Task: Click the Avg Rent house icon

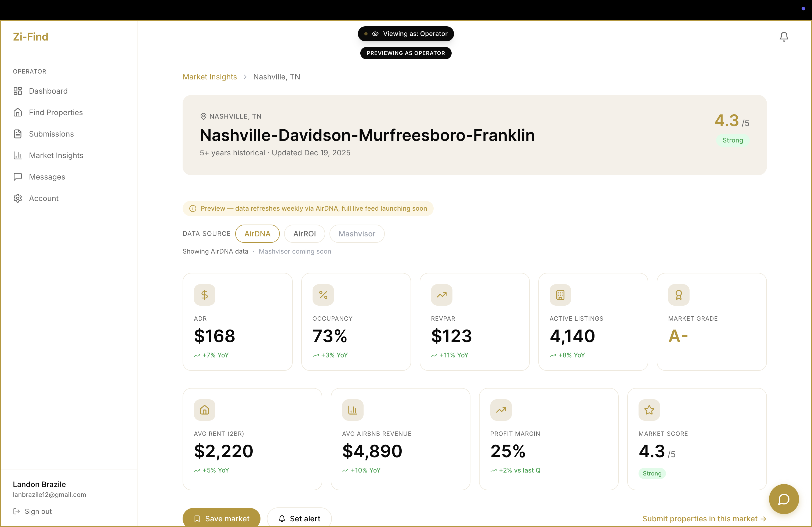Action: [x=204, y=410]
